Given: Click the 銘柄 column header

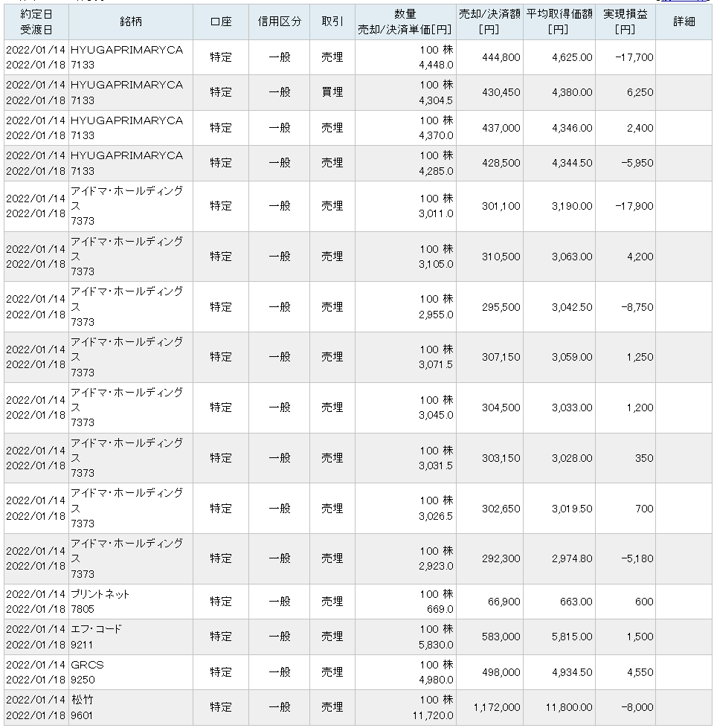Looking at the screenshot, I should pyautogui.click(x=131, y=22).
